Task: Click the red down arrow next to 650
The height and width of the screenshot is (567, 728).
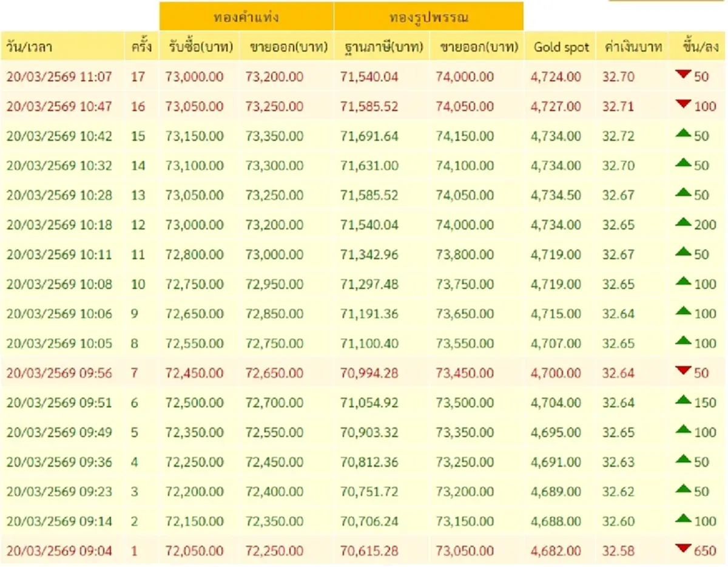Action: click(x=684, y=548)
